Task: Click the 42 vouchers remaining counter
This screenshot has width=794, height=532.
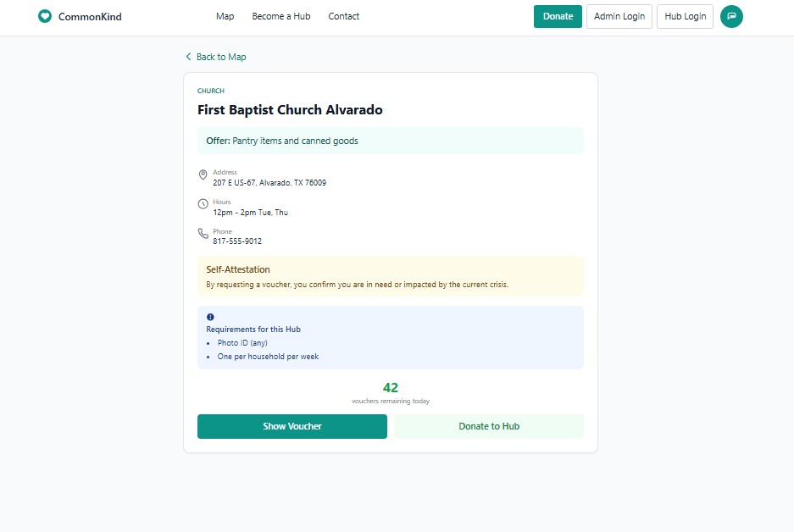Action: [391, 393]
